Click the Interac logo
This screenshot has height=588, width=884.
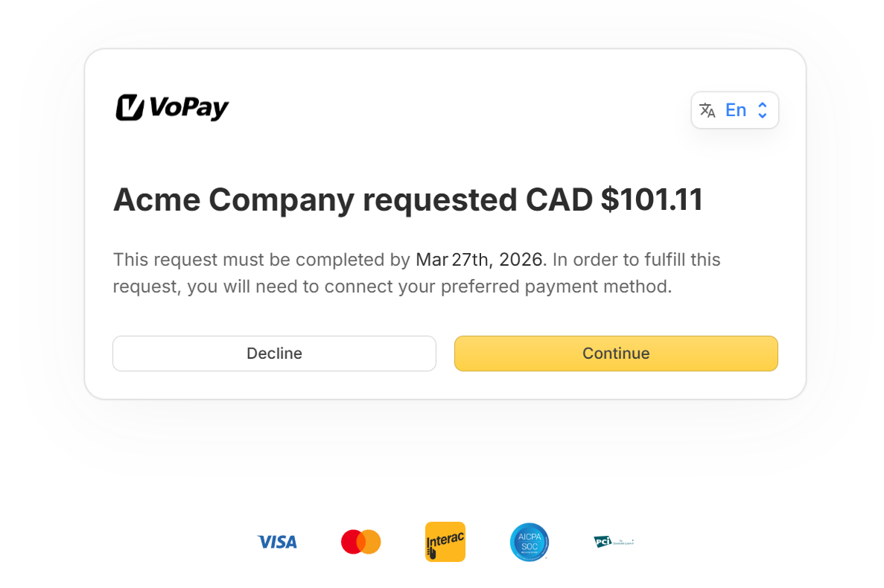(x=445, y=542)
